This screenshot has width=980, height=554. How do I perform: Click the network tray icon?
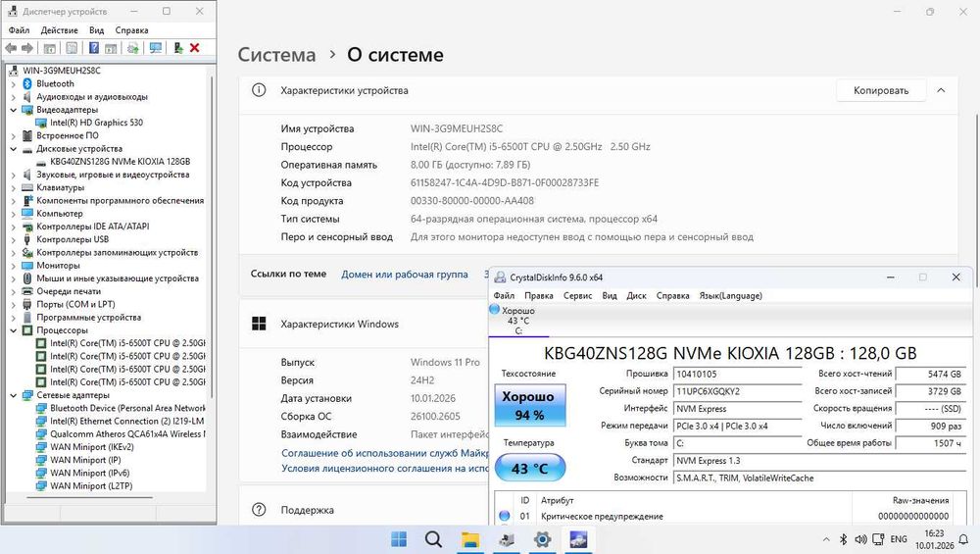point(878,539)
